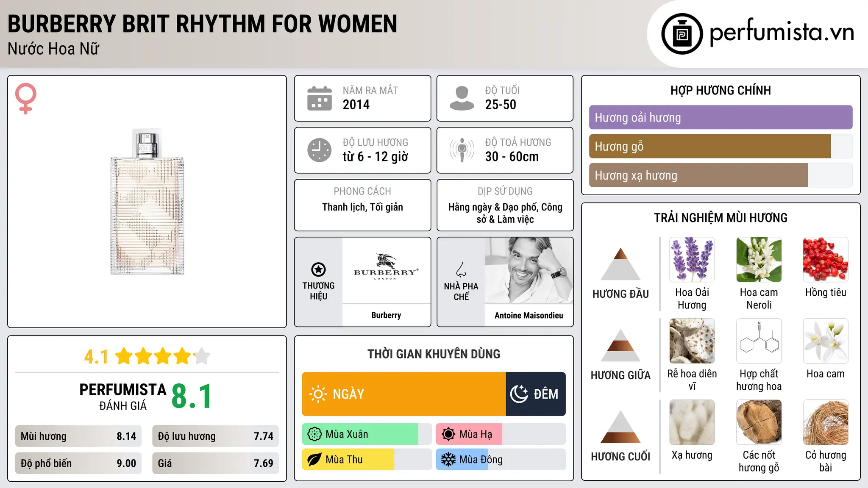868x488 pixels.
Task: Click the 4.1 star rating row
Action: pyautogui.click(x=147, y=356)
